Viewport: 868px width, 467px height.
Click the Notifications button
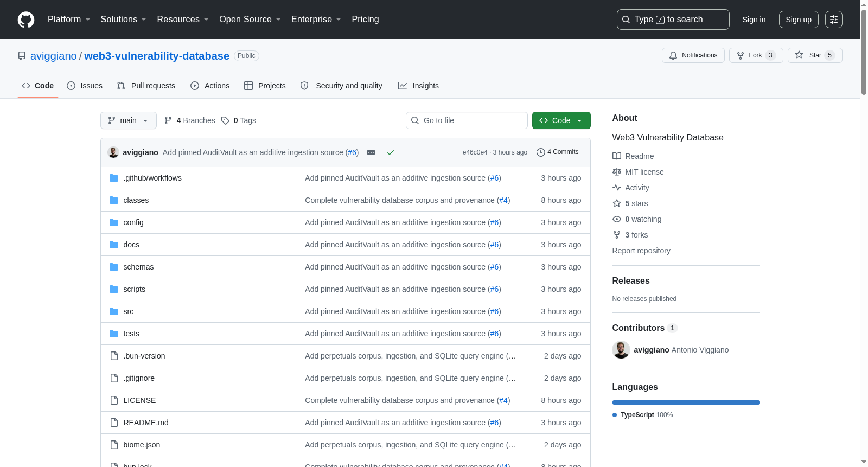(x=693, y=55)
